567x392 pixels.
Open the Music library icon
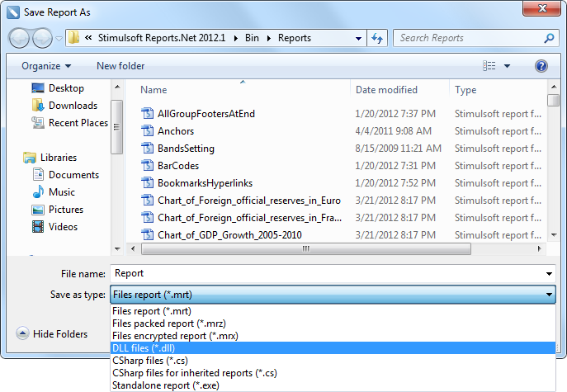click(x=38, y=192)
